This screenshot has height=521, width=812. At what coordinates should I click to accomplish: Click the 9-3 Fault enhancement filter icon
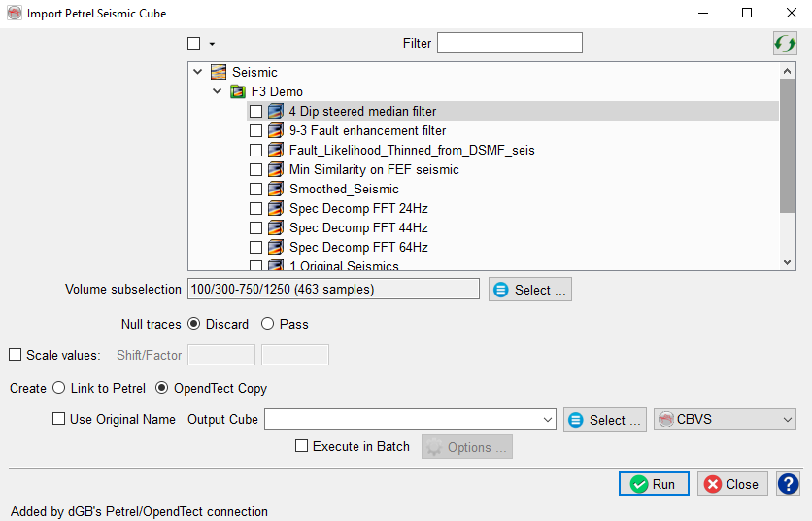coord(276,130)
